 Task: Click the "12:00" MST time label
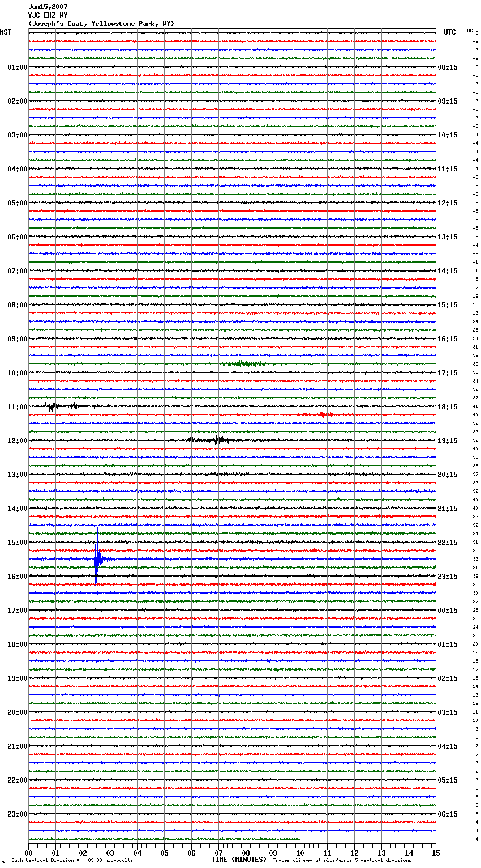(x=18, y=441)
